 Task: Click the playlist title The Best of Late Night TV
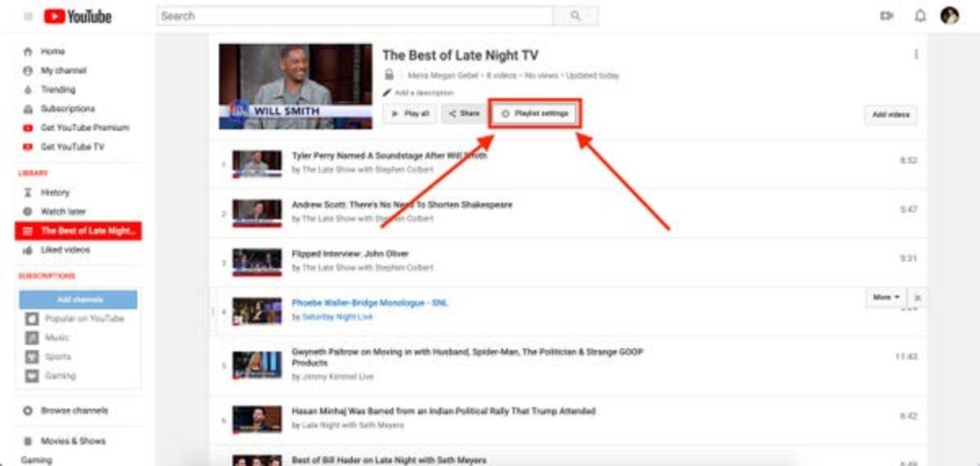pyautogui.click(x=461, y=56)
